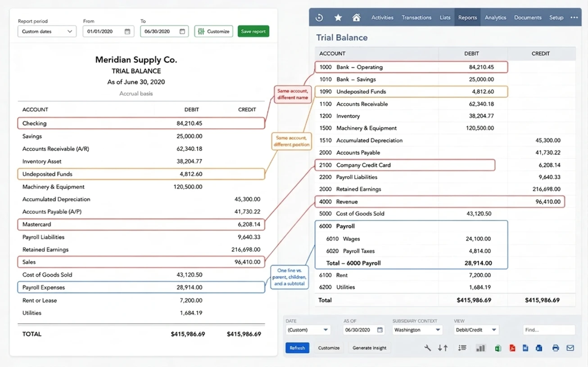Open the Date (Custom) dropdown
The image size is (588, 367).
(x=308, y=330)
